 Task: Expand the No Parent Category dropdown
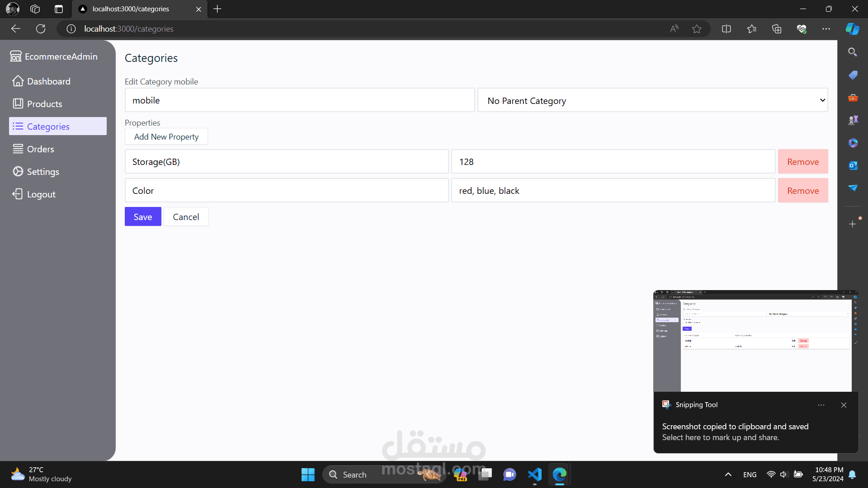click(652, 100)
